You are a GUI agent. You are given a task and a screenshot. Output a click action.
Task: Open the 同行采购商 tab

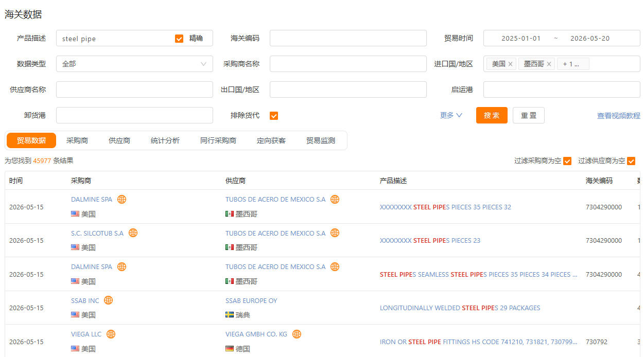click(218, 140)
